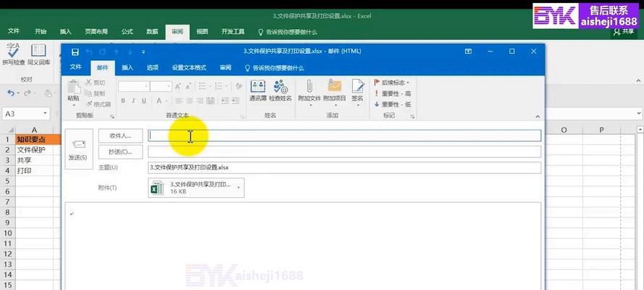Switch to mail 插入 tab

click(x=127, y=67)
